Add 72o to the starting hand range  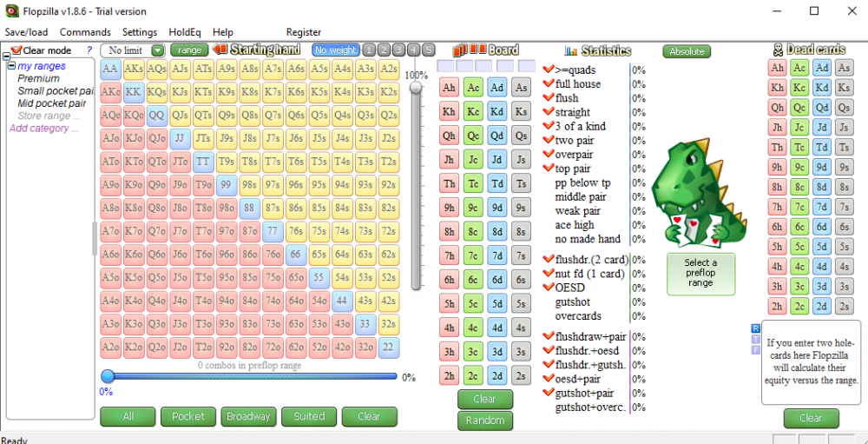(273, 348)
